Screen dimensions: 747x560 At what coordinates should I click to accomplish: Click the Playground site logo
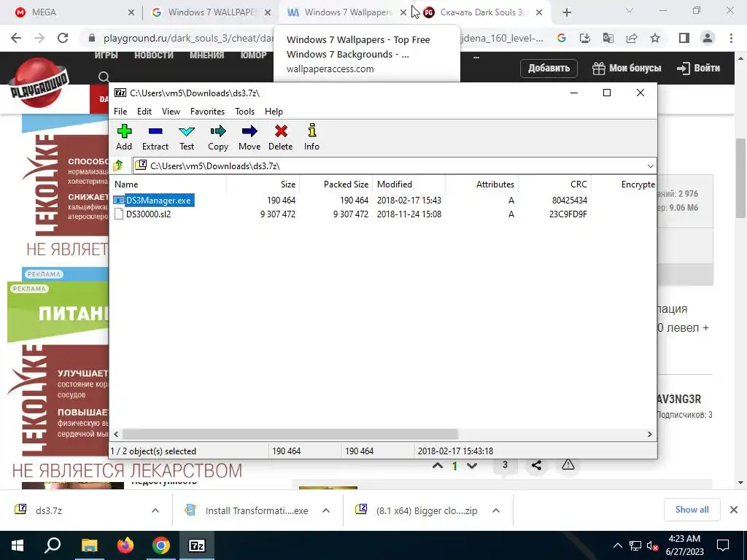[x=39, y=82]
